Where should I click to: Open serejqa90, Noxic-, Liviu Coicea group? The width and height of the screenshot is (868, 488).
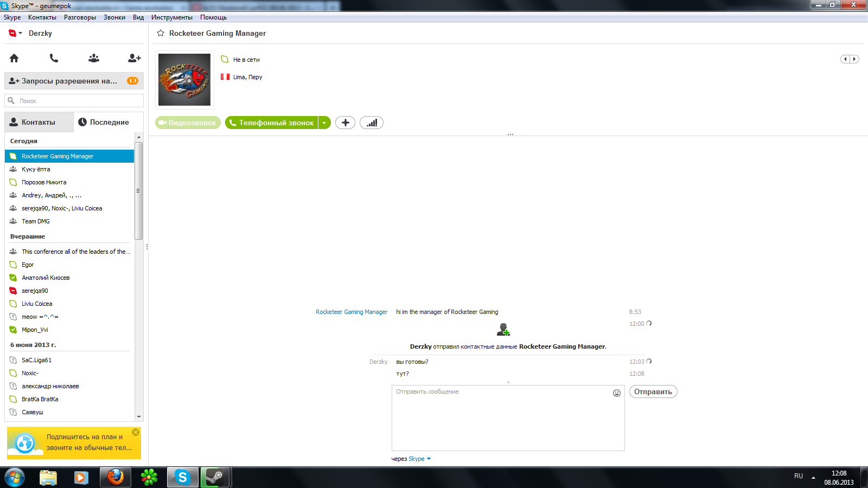pyautogui.click(x=69, y=208)
